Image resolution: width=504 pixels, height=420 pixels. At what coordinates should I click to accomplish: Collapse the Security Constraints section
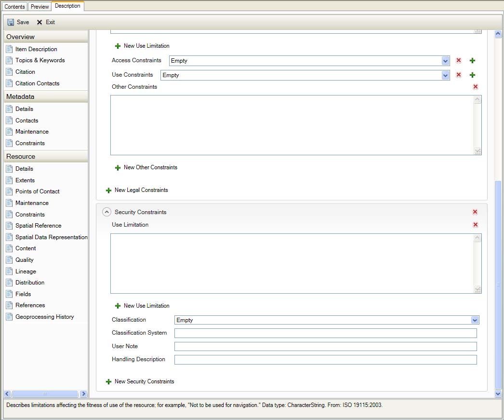click(107, 212)
